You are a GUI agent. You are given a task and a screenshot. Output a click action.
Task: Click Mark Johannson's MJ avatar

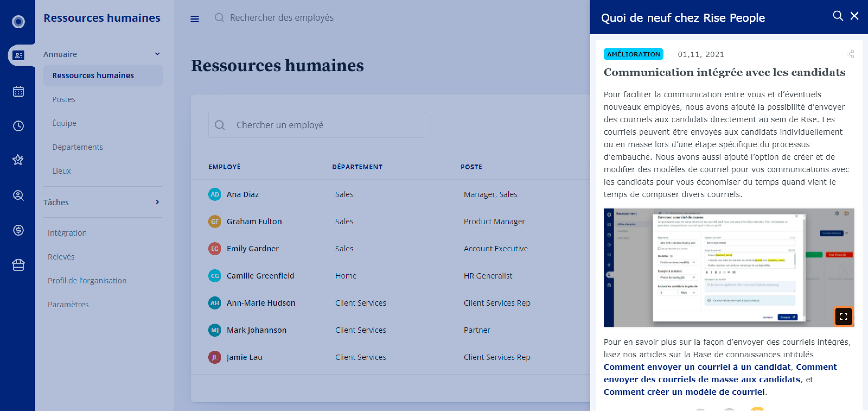(215, 330)
